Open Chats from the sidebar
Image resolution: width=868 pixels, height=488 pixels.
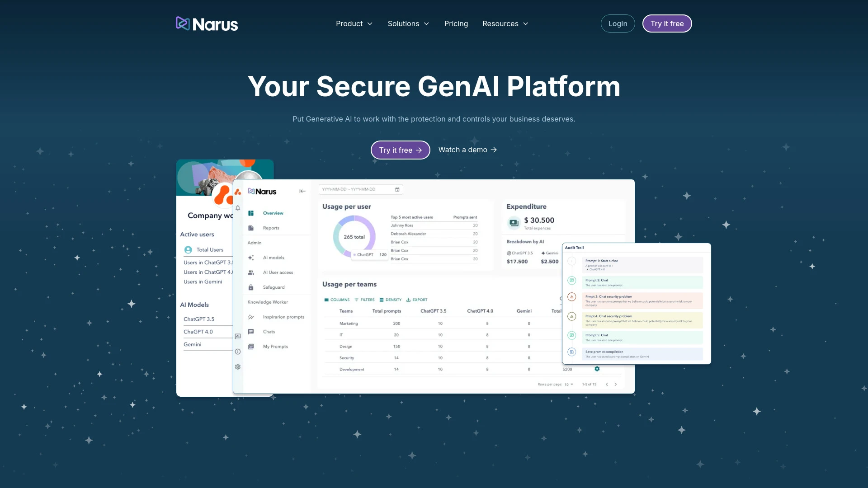(269, 331)
